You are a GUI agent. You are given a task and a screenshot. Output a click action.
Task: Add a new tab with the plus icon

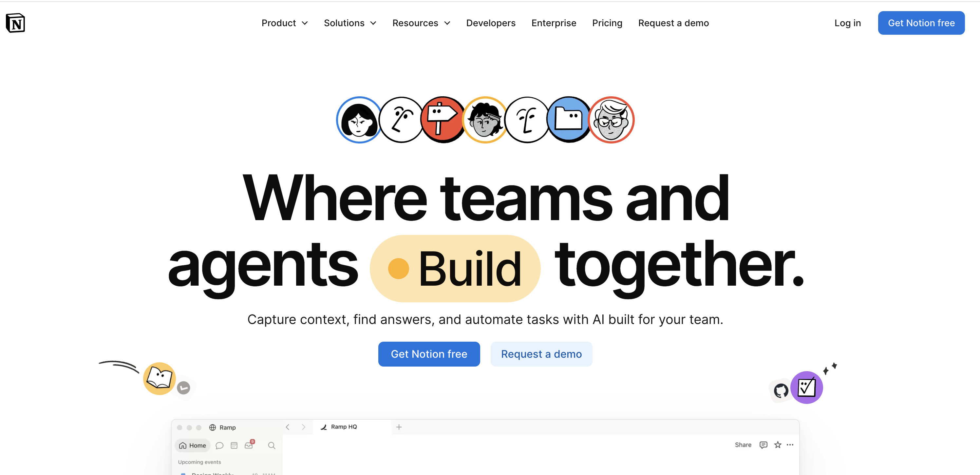399,427
